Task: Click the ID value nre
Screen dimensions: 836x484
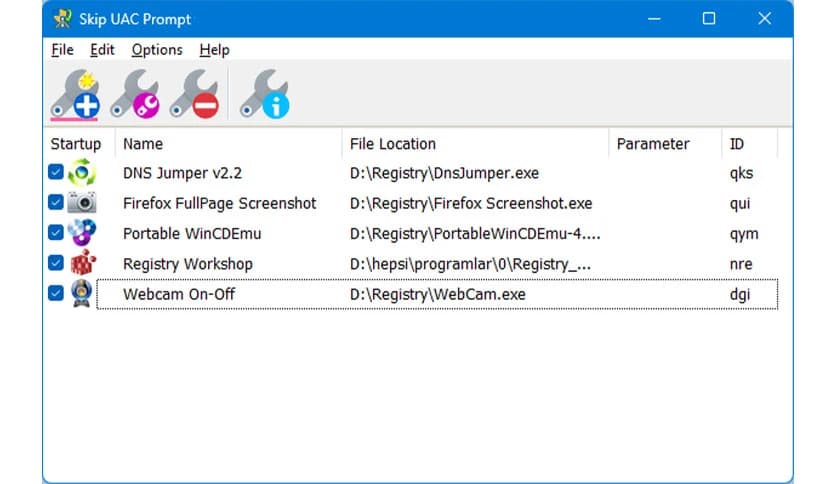Action: [x=741, y=264]
